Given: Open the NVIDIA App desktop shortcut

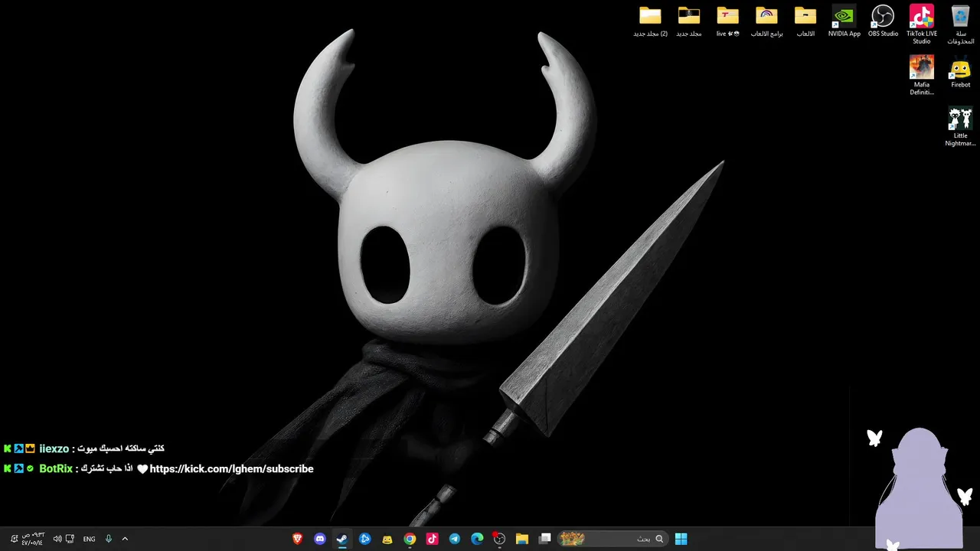Looking at the screenshot, I should (844, 21).
